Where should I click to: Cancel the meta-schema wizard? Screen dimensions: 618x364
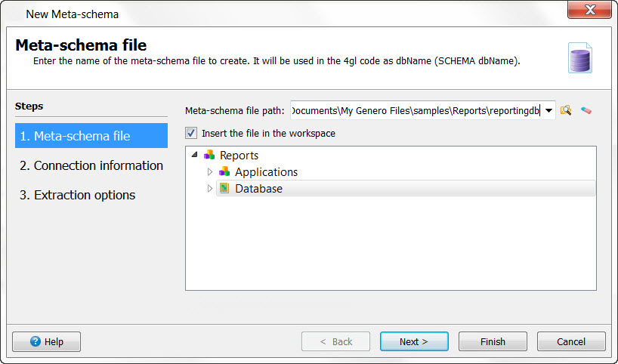[571, 341]
